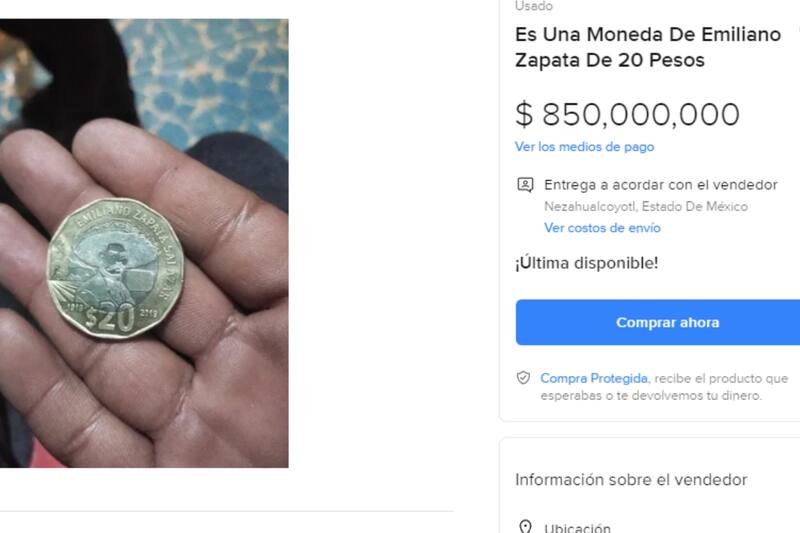
Task: Click the Comprar ahora button
Action: [658, 322]
